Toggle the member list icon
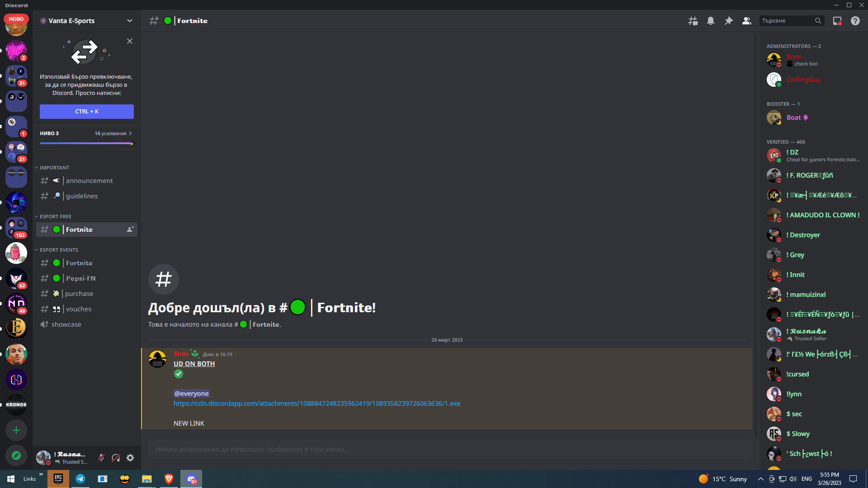 (x=747, y=21)
